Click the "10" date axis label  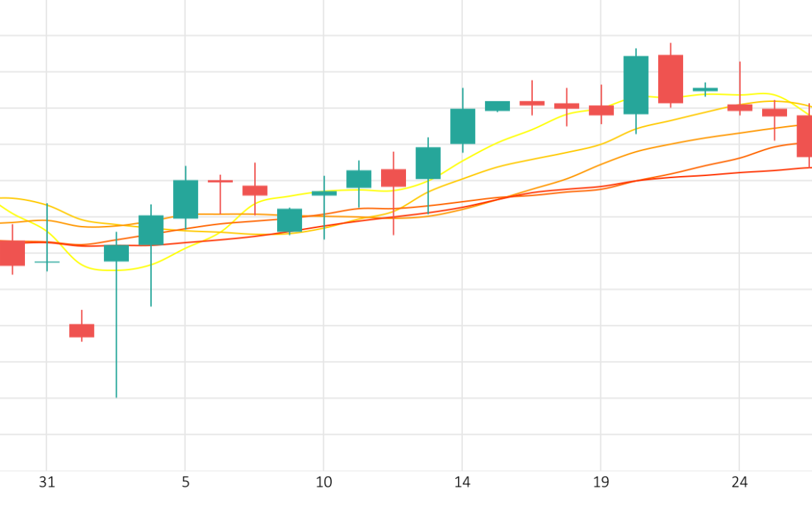click(x=323, y=482)
